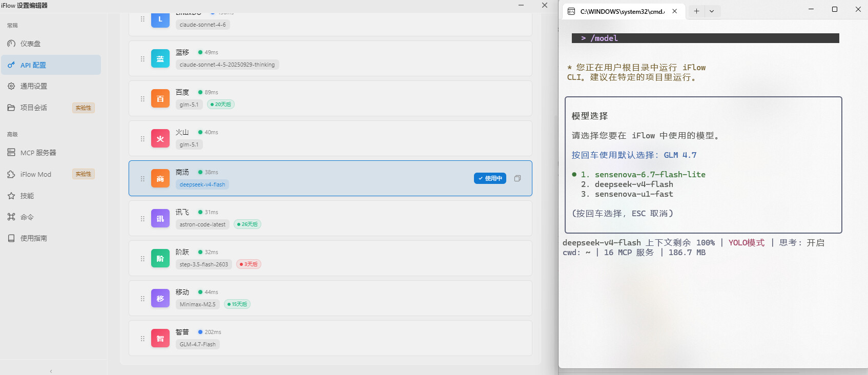Click the blue L provider avatar
Screen dimensions: 868x375
[x=160, y=19]
